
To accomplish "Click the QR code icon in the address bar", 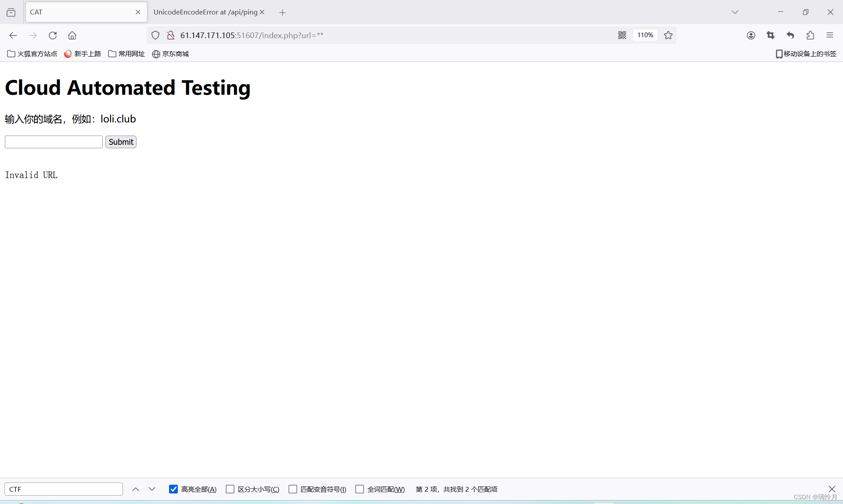I will click(x=622, y=35).
